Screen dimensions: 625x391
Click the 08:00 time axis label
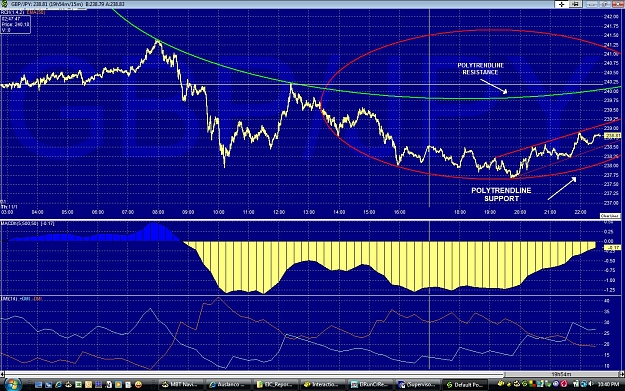click(x=158, y=212)
